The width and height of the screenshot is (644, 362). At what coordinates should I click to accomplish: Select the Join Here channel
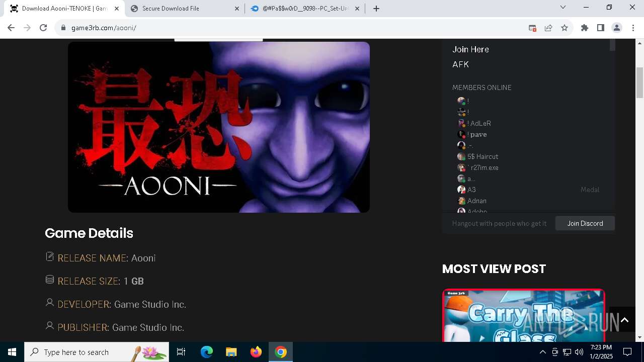point(470,49)
